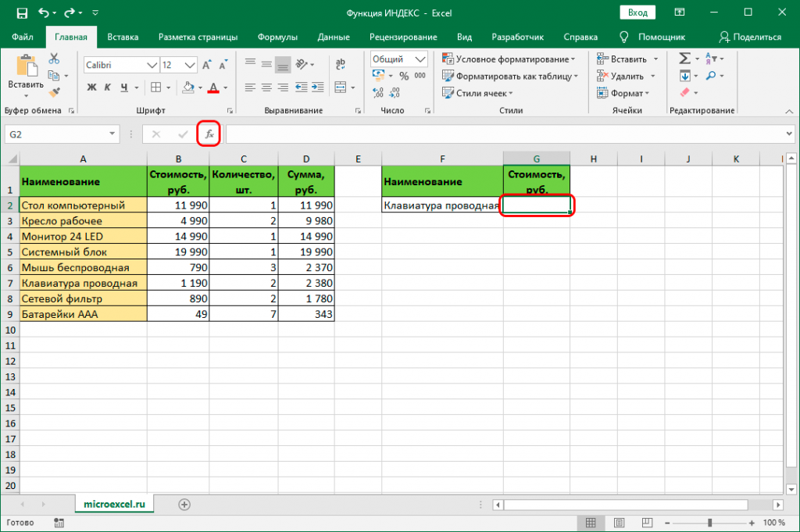Open the Fill down arrow tool
This screenshot has height=532, width=800.
[x=684, y=76]
